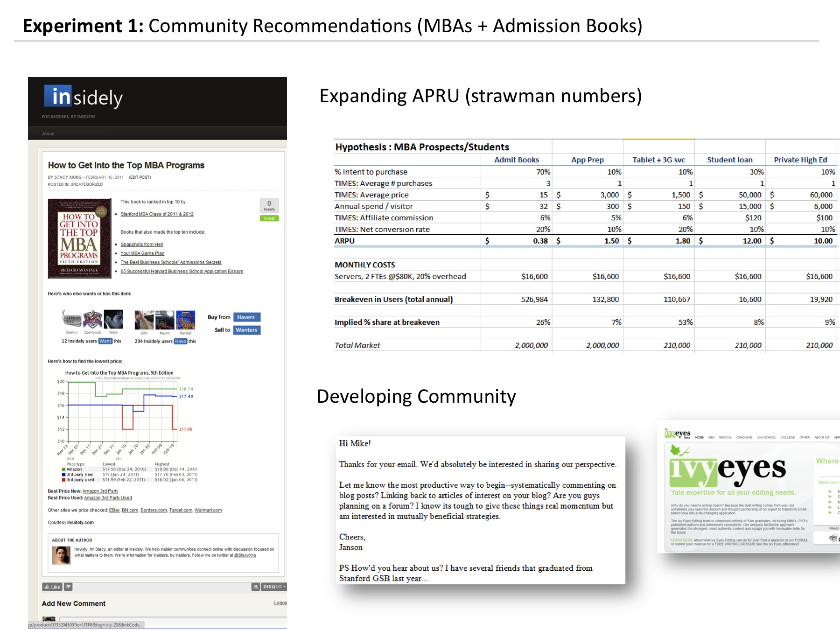Click the $11.99 used price label on chart
This screenshot has height=630, width=840.
tap(186, 429)
